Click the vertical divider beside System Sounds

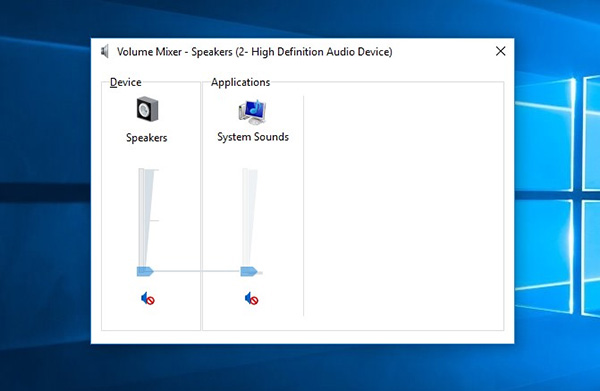303,206
